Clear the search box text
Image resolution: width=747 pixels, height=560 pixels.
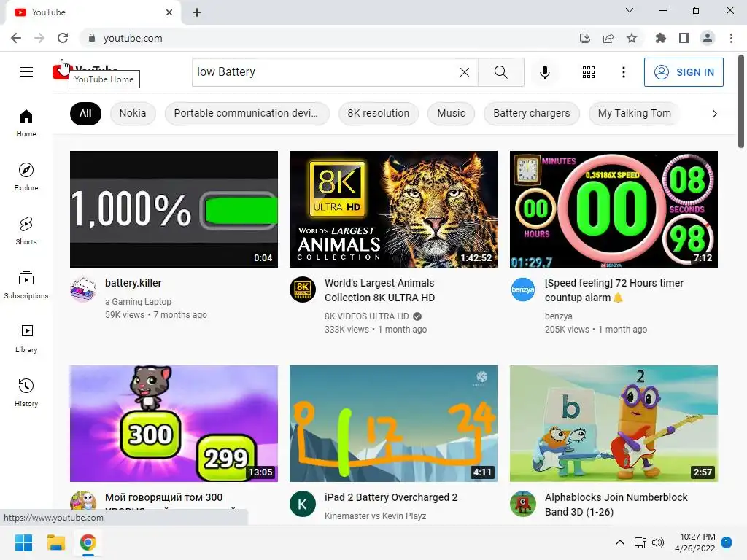465,72
